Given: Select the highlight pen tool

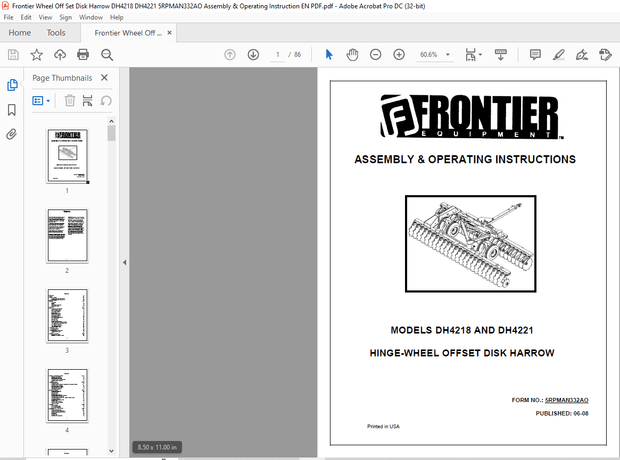Looking at the screenshot, I should pos(558,55).
